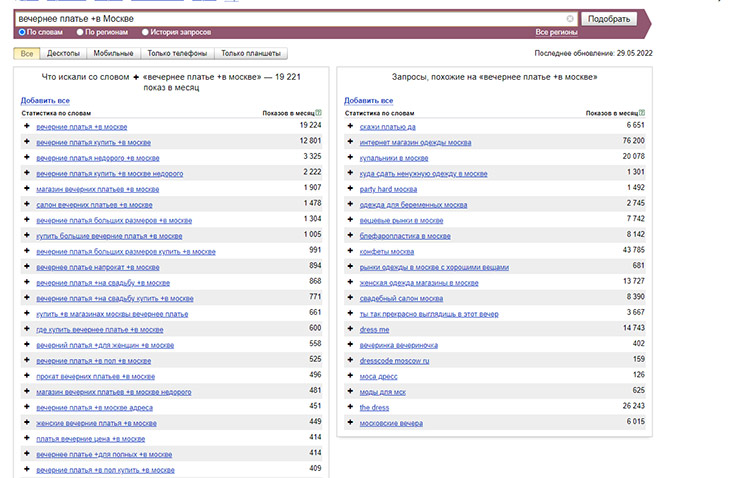Add 'блефаропластика в москве' via plus icon
The height and width of the screenshot is (478, 750).
click(350, 235)
